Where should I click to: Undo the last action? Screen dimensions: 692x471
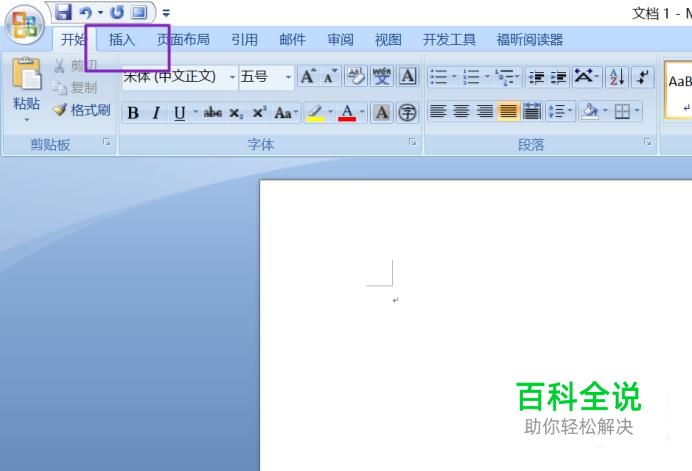(86, 12)
